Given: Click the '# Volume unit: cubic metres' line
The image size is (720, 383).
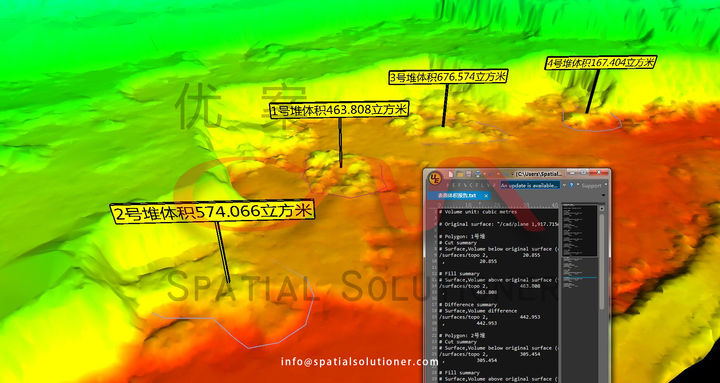Looking at the screenshot, I should pyautogui.click(x=478, y=212).
